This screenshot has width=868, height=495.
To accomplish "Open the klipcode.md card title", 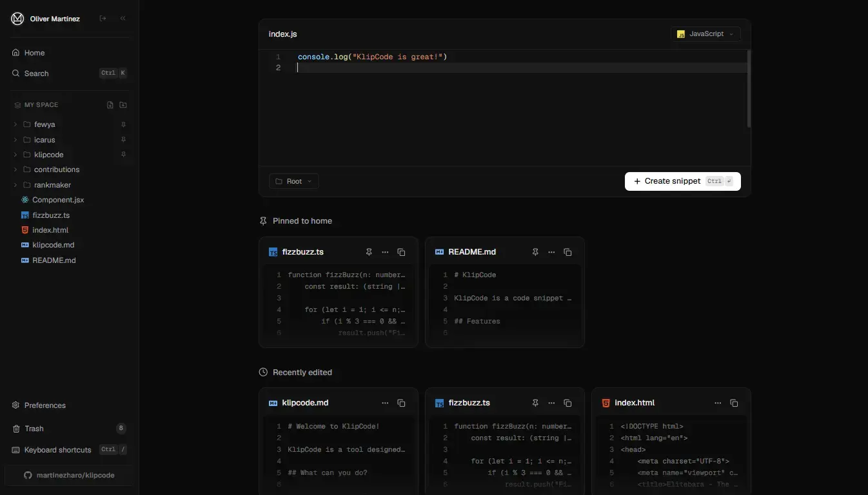I will click(306, 403).
